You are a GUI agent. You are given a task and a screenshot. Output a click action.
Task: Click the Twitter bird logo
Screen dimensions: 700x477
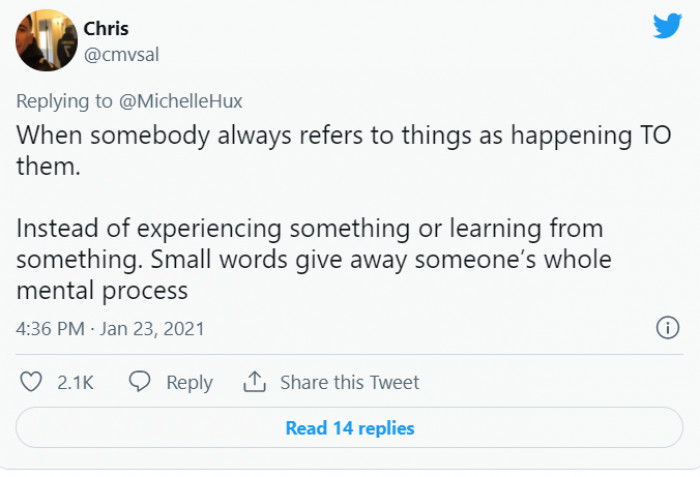667,26
